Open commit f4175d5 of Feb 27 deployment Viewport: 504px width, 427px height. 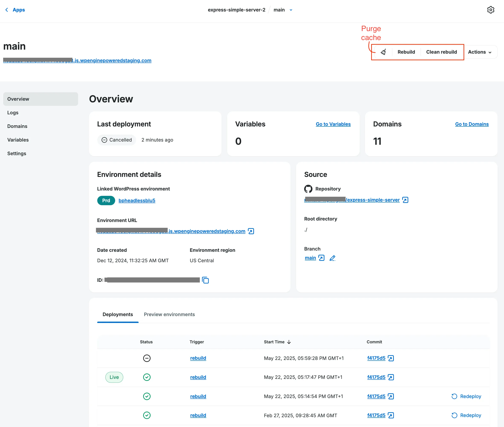[x=376, y=415]
